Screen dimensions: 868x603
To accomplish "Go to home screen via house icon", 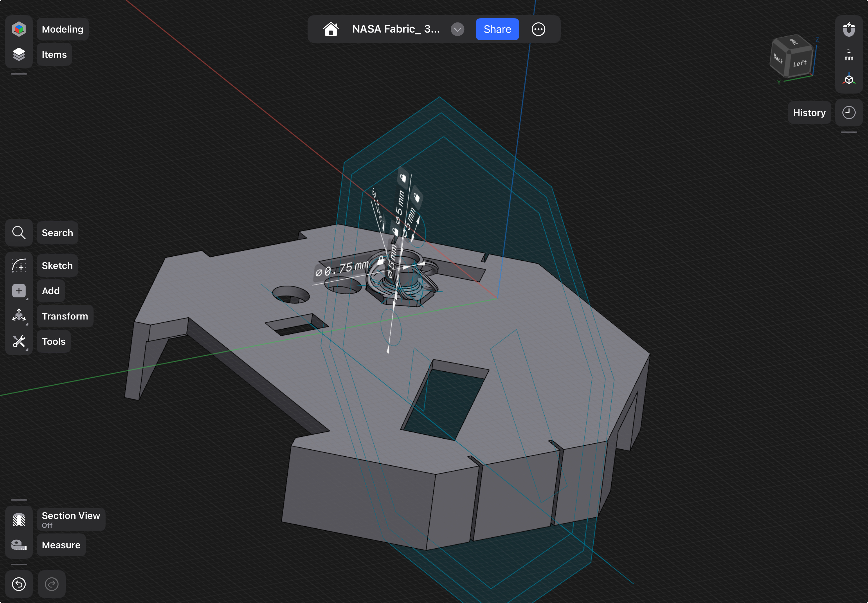I will click(331, 29).
